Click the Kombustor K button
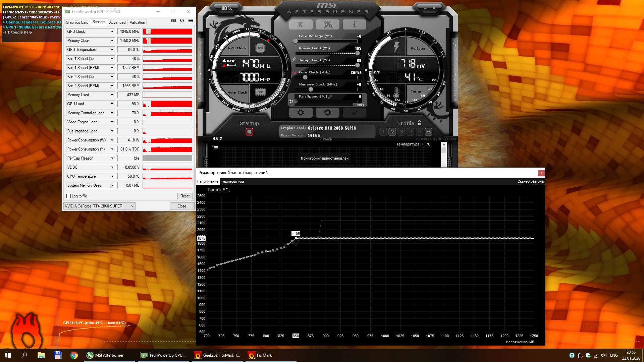Screen dimensions: 644x362 pyautogui.click(x=301, y=24)
